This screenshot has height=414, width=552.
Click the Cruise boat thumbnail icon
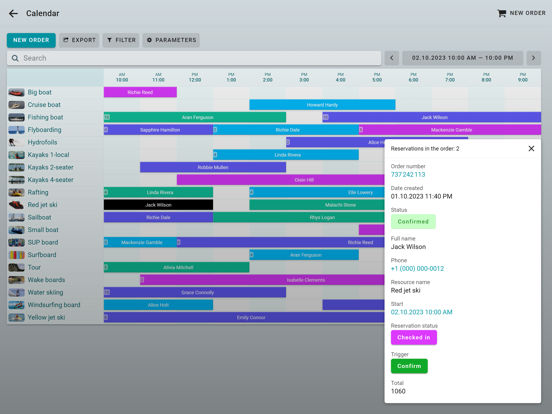[17, 105]
